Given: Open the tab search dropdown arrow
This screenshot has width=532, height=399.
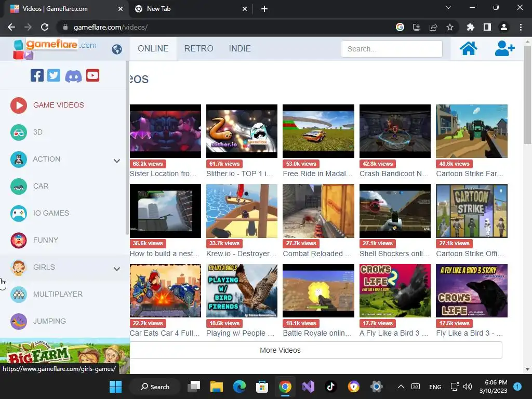Looking at the screenshot, I should point(448,7).
